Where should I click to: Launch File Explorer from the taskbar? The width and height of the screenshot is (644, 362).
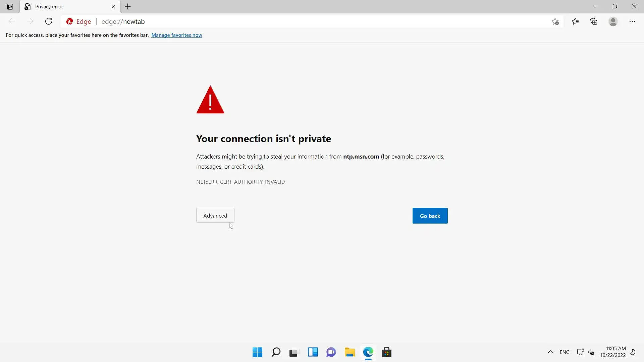click(x=350, y=352)
